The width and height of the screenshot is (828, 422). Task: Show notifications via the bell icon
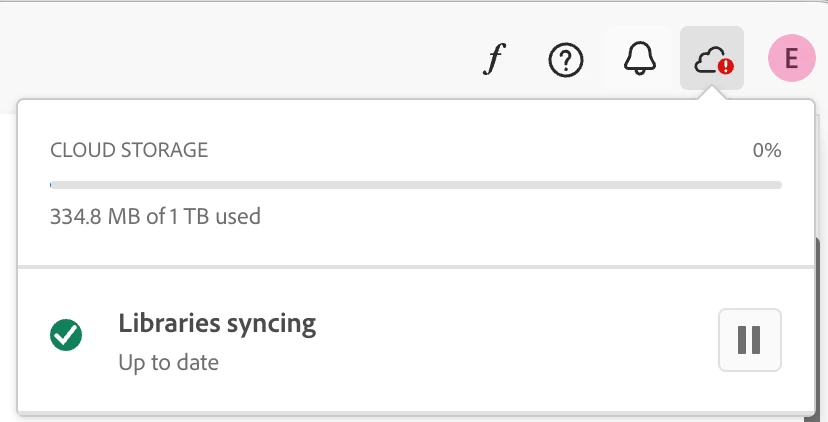(639, 60)
